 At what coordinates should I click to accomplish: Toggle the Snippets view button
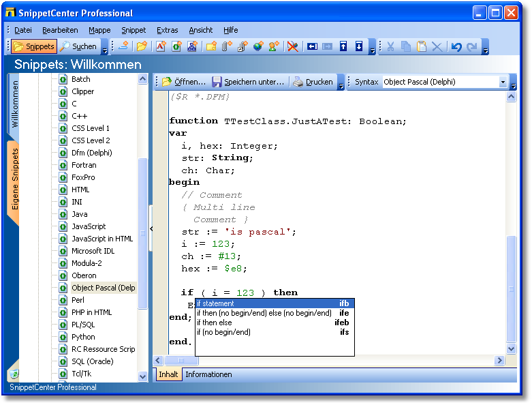[x=34, y=46]
